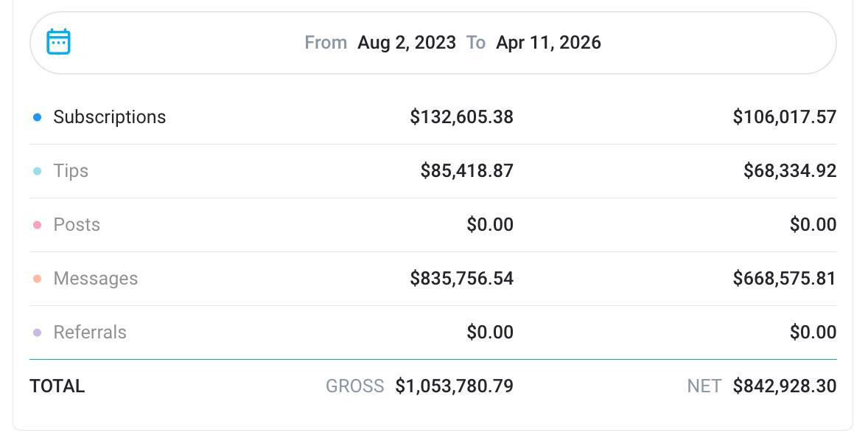The width and height of the screenshot is (868, 438).
Task: Toggle the Posts pink dot
Action: [x=37, y=225]
